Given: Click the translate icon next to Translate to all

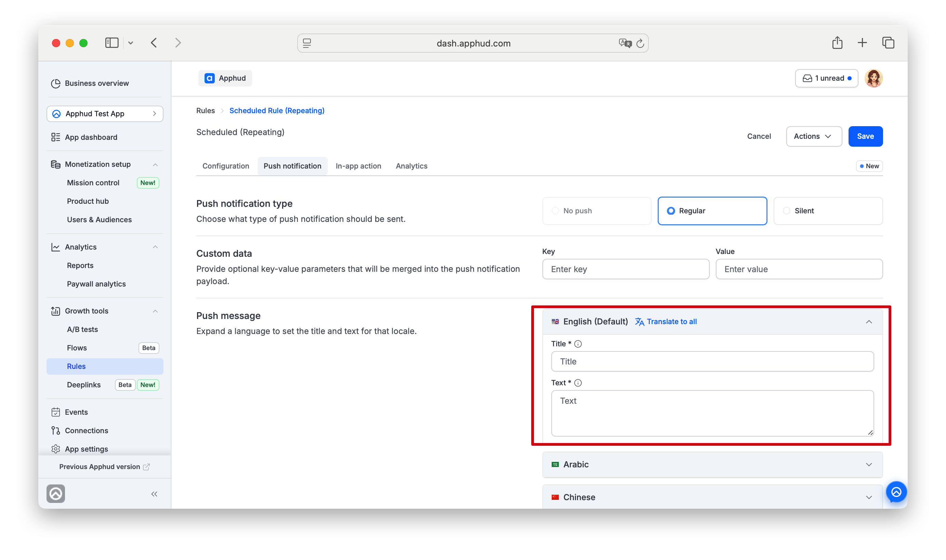Looking at the screenshot, I should point(639,321).
